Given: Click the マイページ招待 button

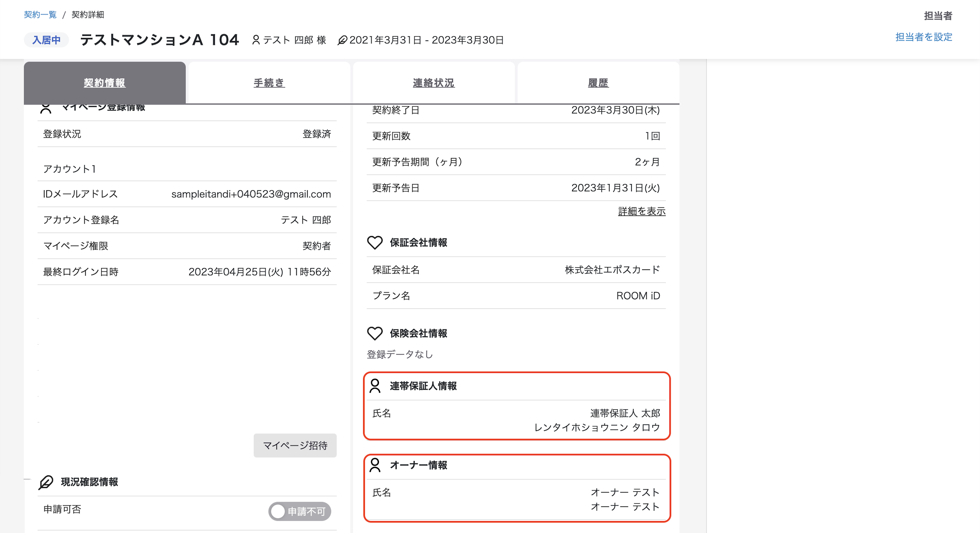Looking at the screenshot, I should 295,445.
